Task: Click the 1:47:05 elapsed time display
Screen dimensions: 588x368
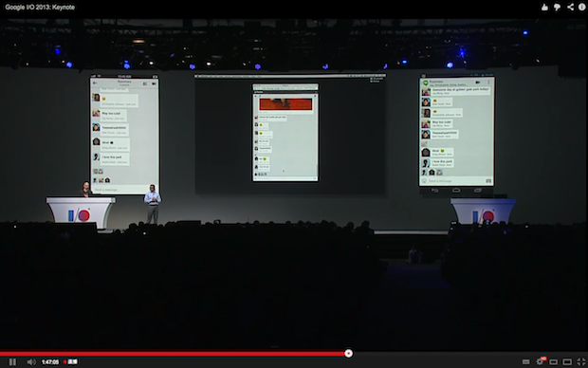Action: (x=50, y=362)
